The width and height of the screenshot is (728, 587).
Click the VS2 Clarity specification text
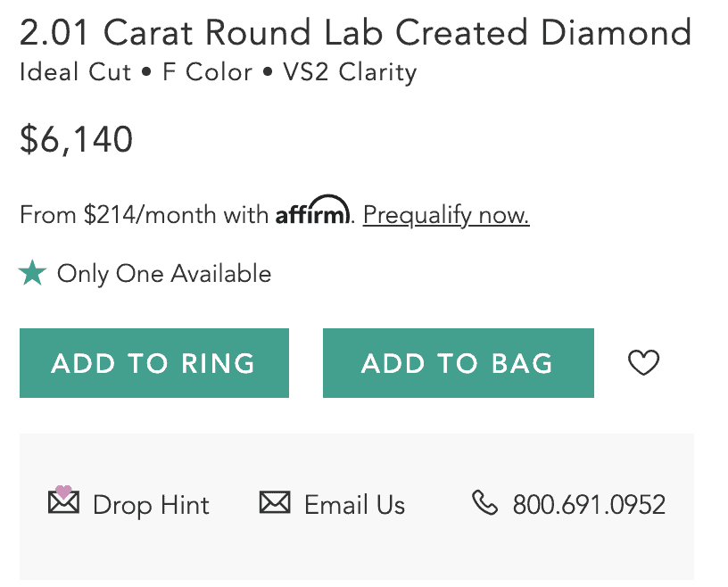[350, 72]
